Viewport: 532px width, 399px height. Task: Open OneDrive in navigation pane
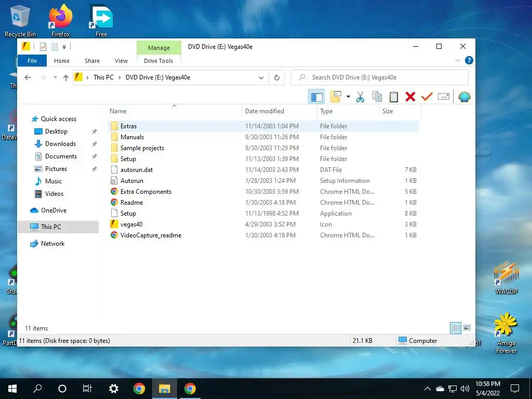(x=54, y=210)
